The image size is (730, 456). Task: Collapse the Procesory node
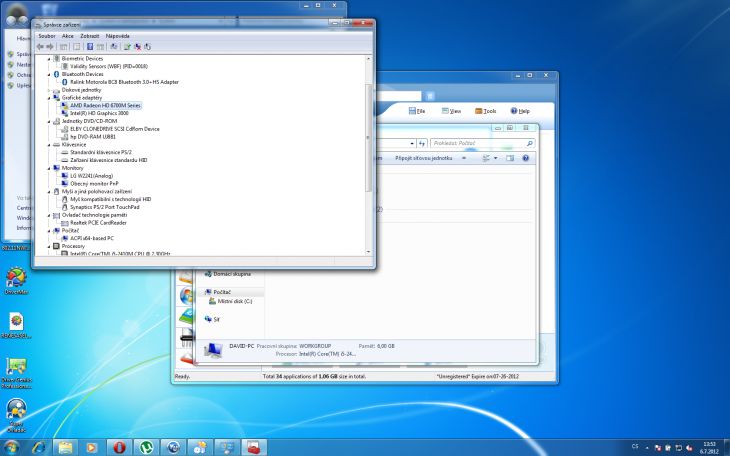click(49, 246)
